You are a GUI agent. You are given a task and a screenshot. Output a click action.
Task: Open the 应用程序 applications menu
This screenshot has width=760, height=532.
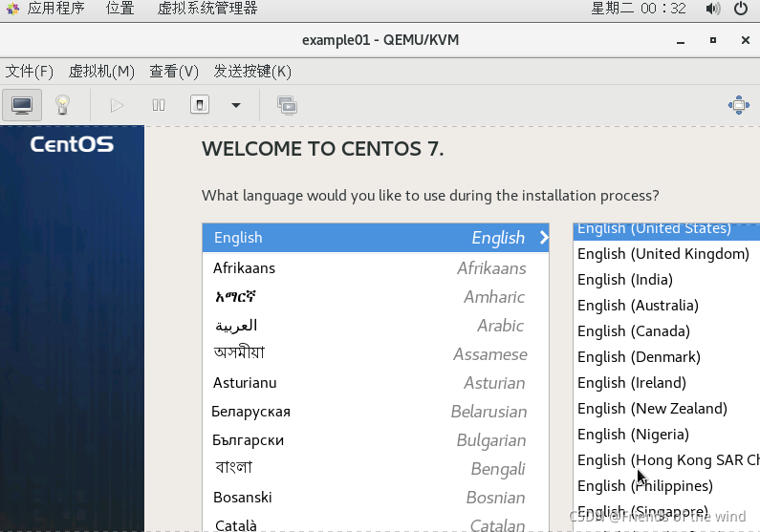[x=55, y=9]
